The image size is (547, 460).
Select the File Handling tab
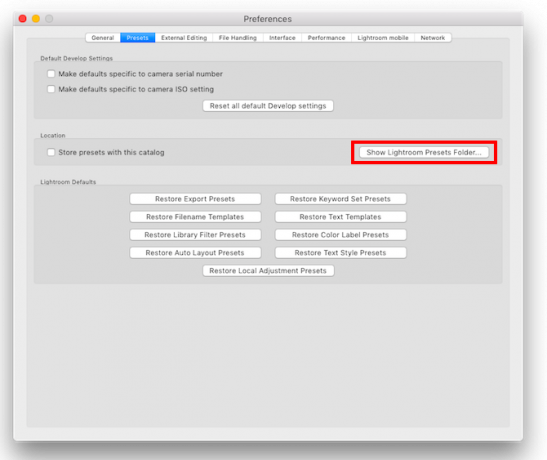[x=238, y=38]
